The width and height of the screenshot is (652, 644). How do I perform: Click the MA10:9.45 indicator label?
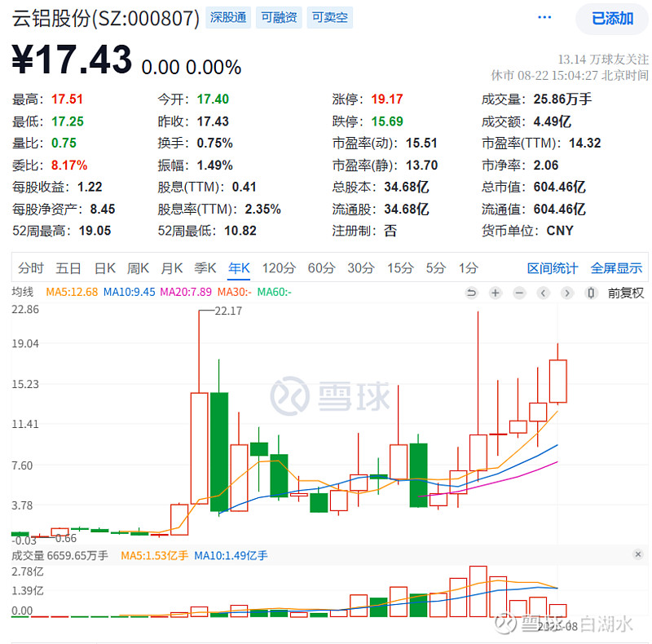click(x=129, y=292)
